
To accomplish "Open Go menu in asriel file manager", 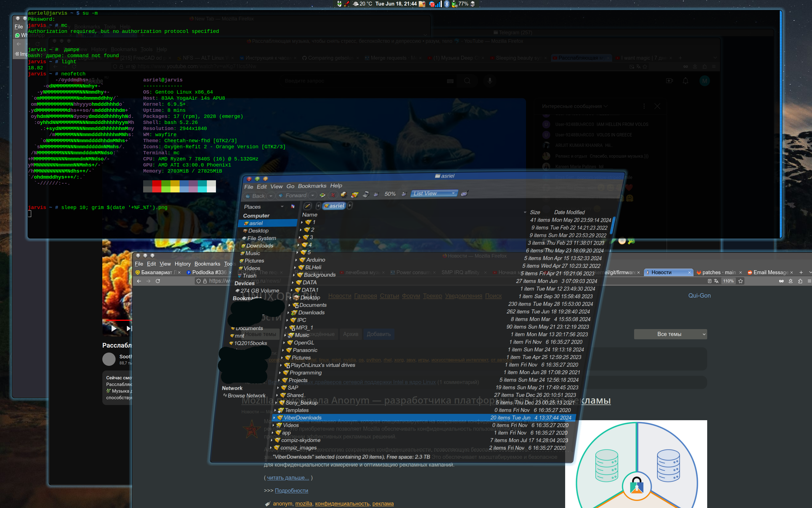I will click(290, 186).
